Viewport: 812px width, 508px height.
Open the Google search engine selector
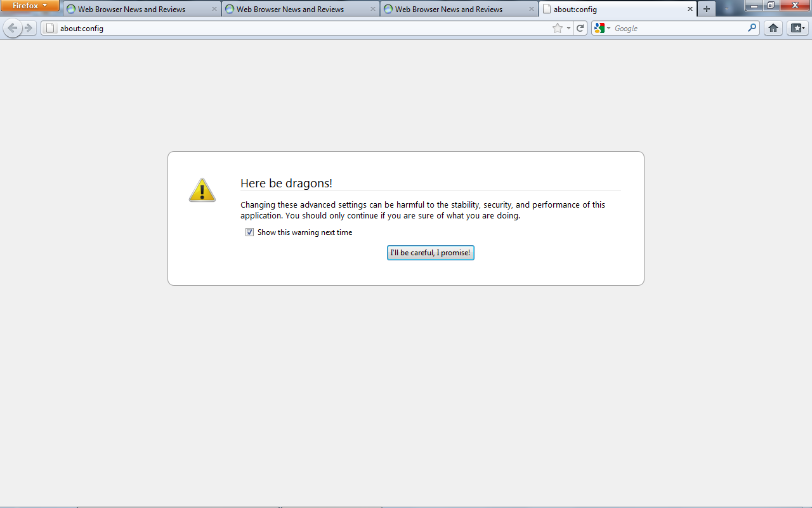pos(601,28)
